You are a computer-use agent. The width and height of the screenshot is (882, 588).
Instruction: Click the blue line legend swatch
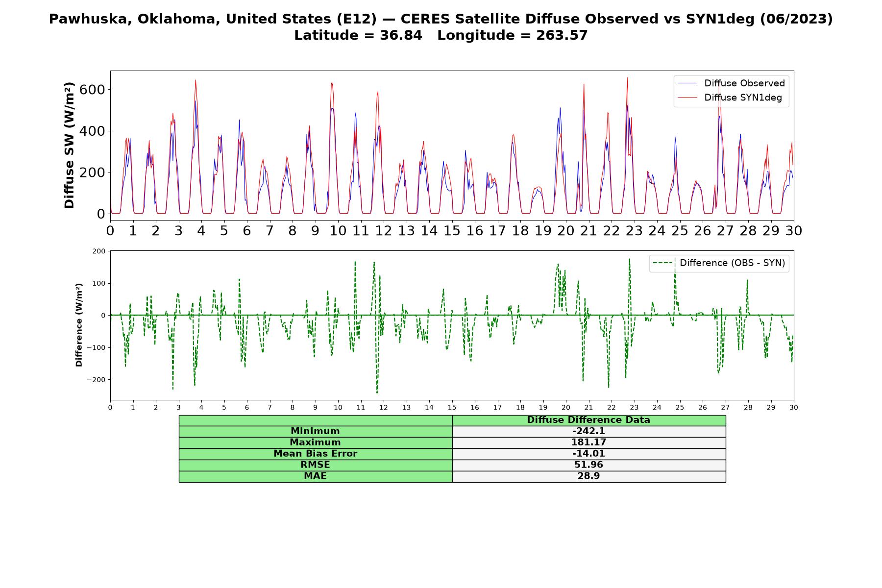(687, 84)
